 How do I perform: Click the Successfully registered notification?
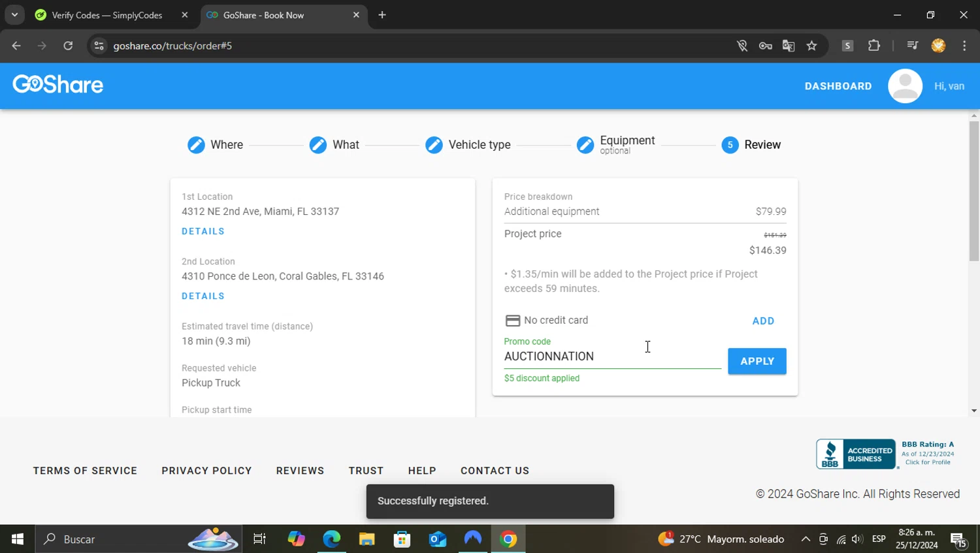click(490, 501)
